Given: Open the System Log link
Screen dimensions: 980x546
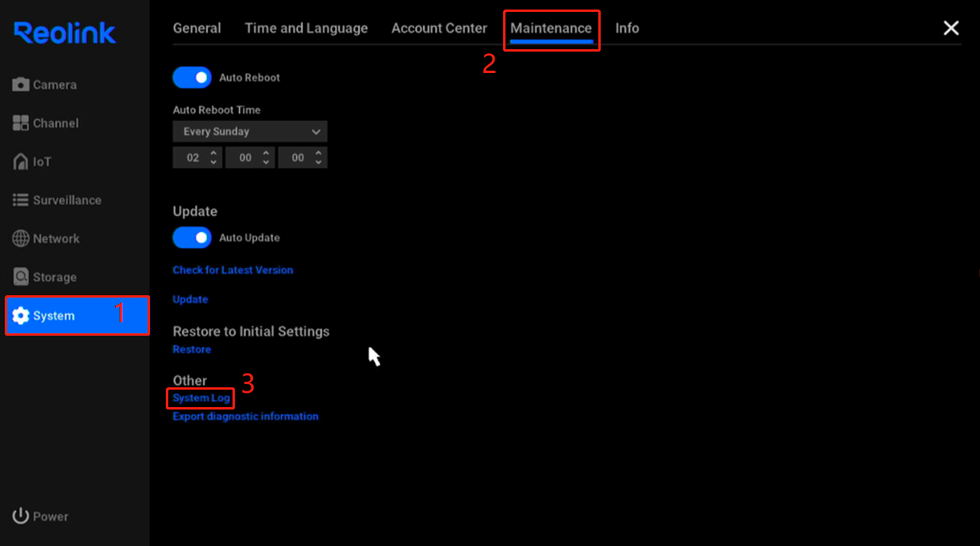Looking at the screenshot, I should coord(202,398).
